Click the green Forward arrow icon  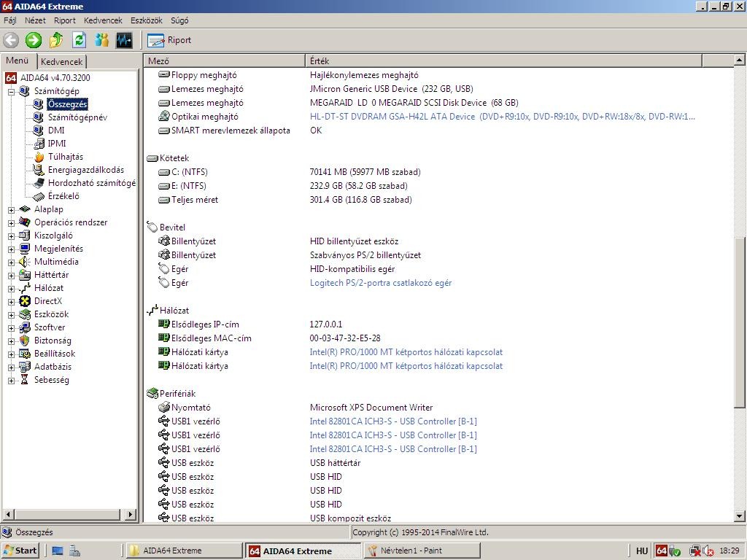[x=34, y=40]
